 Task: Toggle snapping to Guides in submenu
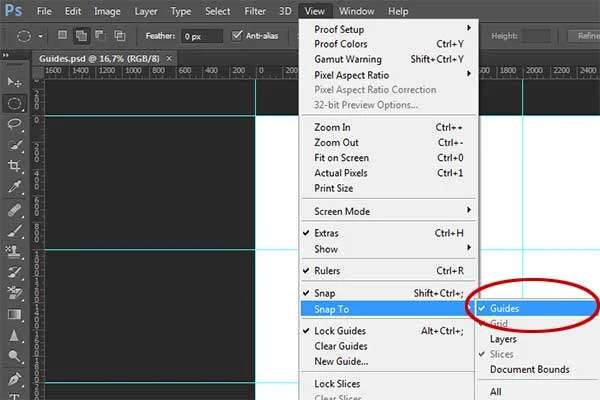(536, 308)
